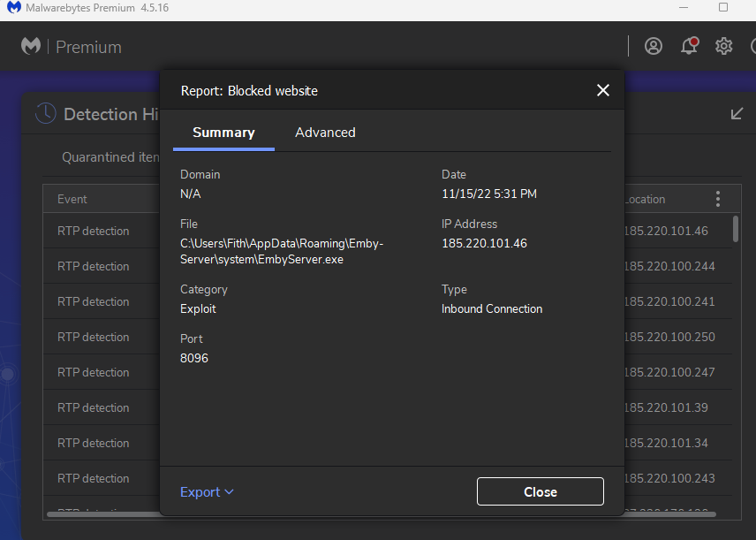Minimize the Malwarebytes window

tap(684, 7)
